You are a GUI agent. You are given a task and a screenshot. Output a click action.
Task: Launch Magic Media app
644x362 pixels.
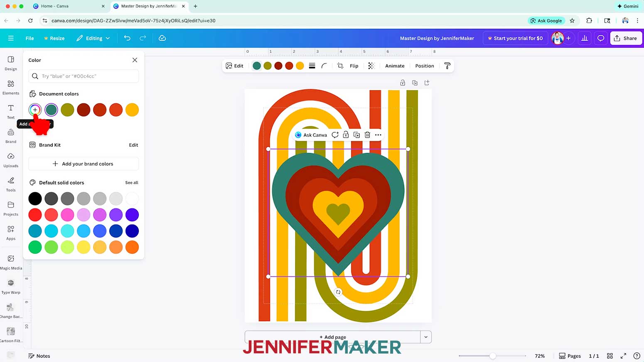pyautogui.click(x=11, y=262)
